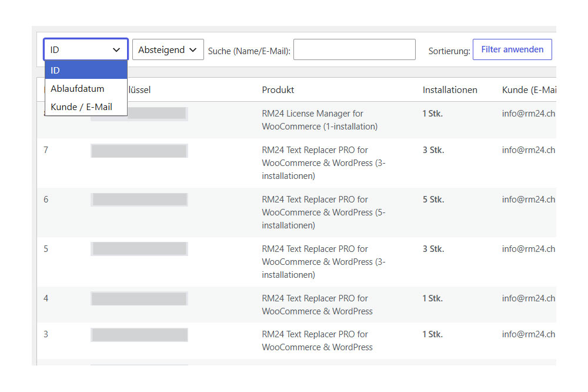Viewport: 588px width, 392px height.
Task: Click 1 Stk. in row ID 3
Action: (x=433, y=334)
